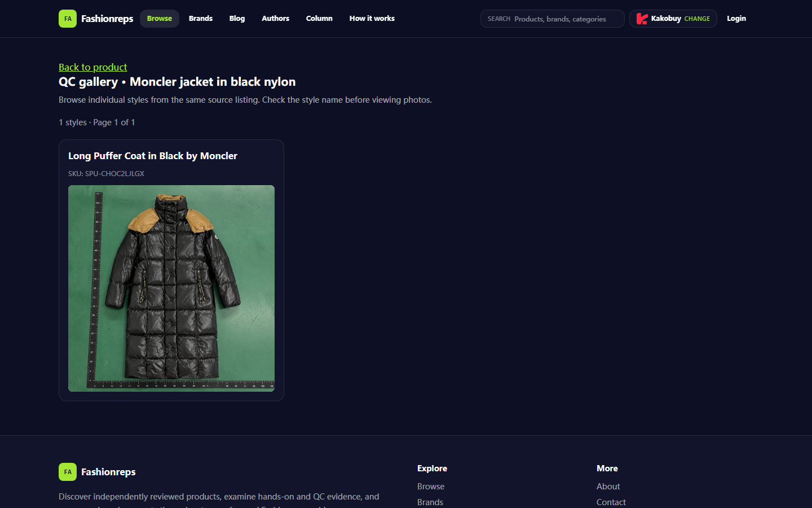Click the red Kakobuy logo icon

coord(642,19)
